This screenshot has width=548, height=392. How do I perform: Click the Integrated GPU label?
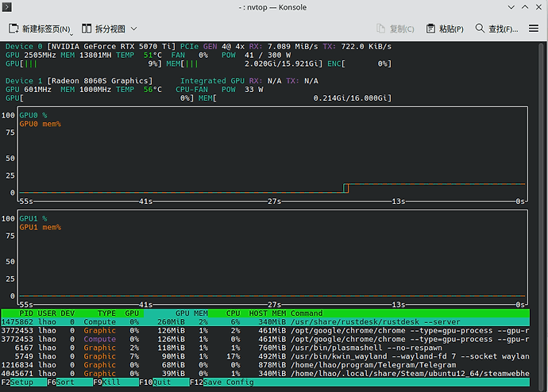click(x=212, y=81)
